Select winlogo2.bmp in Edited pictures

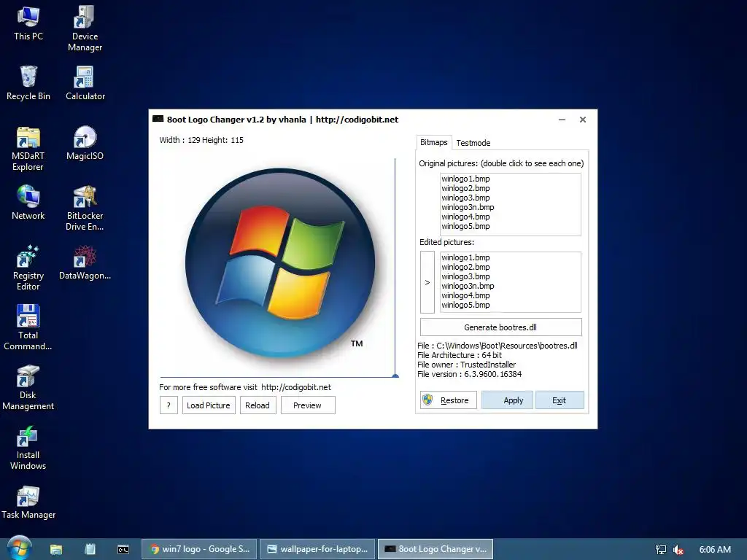(x=465, y=267)
